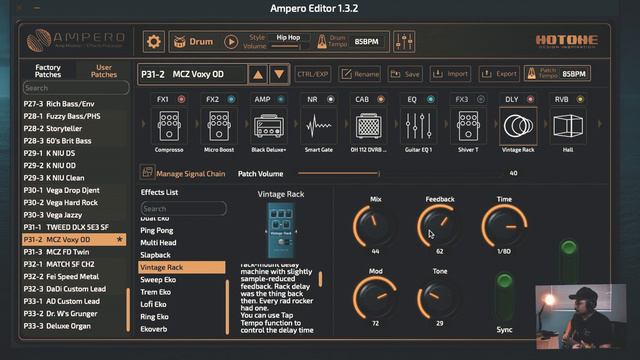Select the Vintage Rack delay module
This screenshot has width=640, height=360.
518,126
